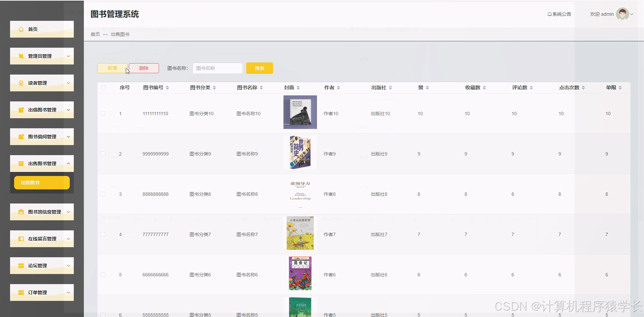Open the 论领导力 book cover thumbnail
The image size is (644, 317).
tap(300, 193)
